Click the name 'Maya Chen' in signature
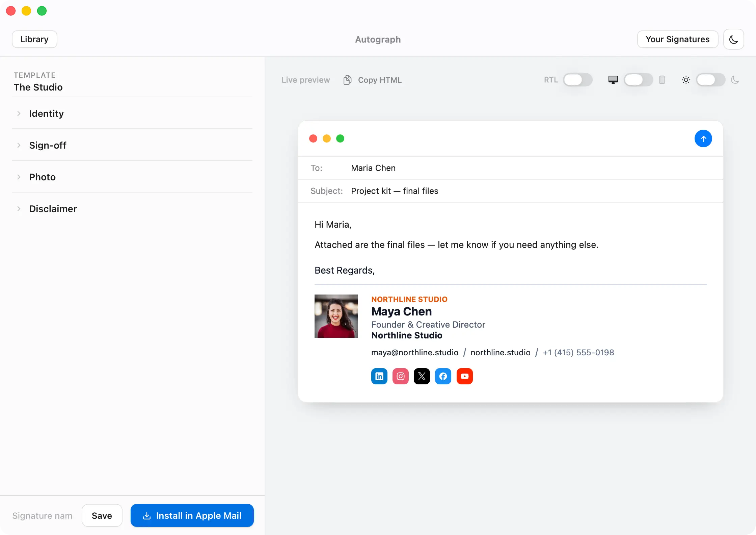Screen dimensions: 756x535 [x=401, y=311]
